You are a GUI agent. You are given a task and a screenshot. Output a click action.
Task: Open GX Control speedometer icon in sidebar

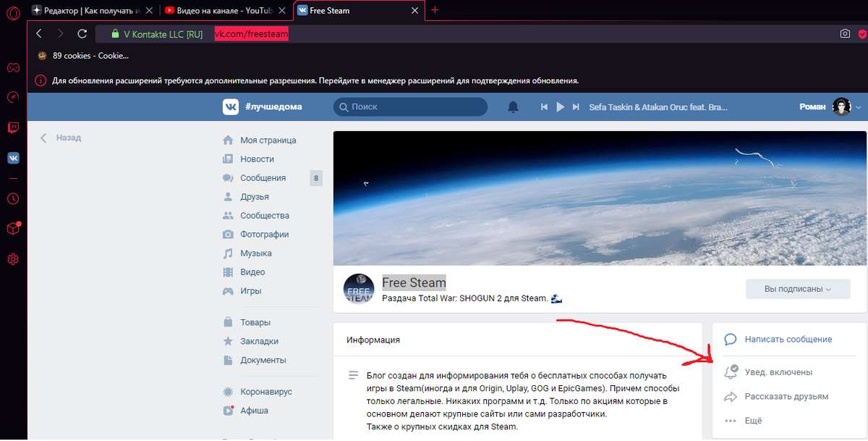pos(13,97)
